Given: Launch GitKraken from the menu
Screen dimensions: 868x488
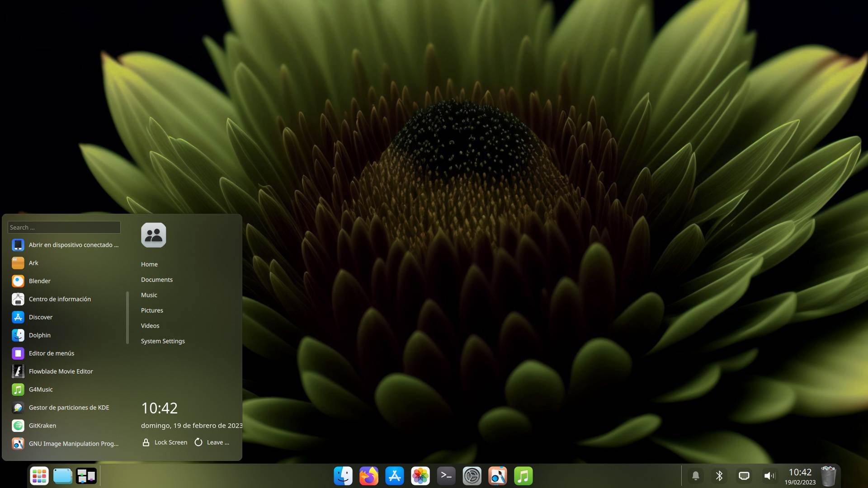Looking at the screenshot, I should coord(66,426).
